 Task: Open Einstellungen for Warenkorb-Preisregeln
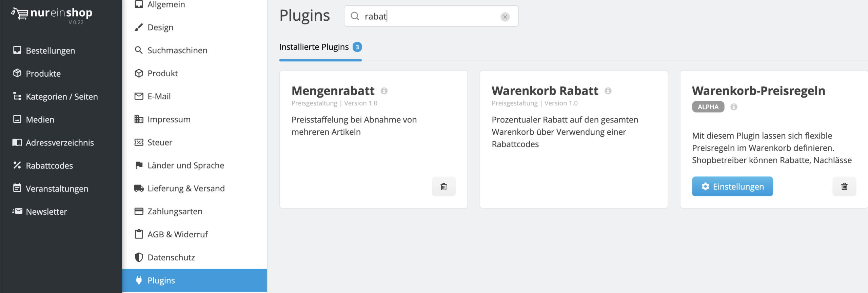coord(732,187)
